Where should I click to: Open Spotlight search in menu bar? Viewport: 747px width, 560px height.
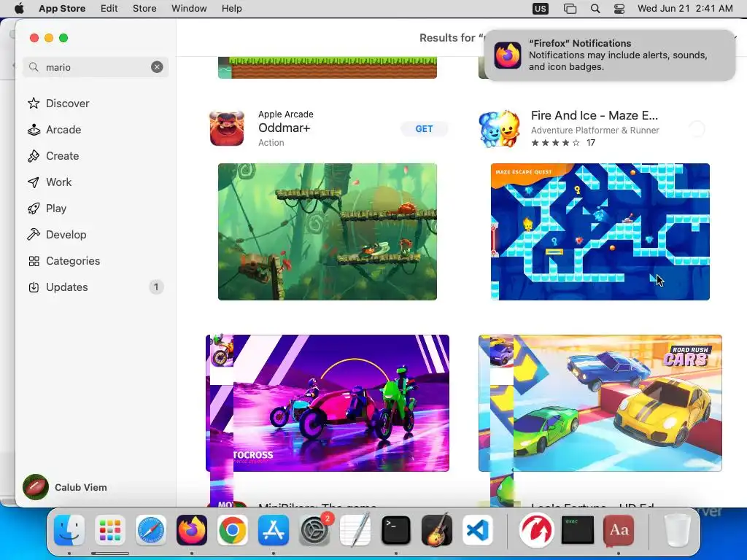(x=595, y=9)
